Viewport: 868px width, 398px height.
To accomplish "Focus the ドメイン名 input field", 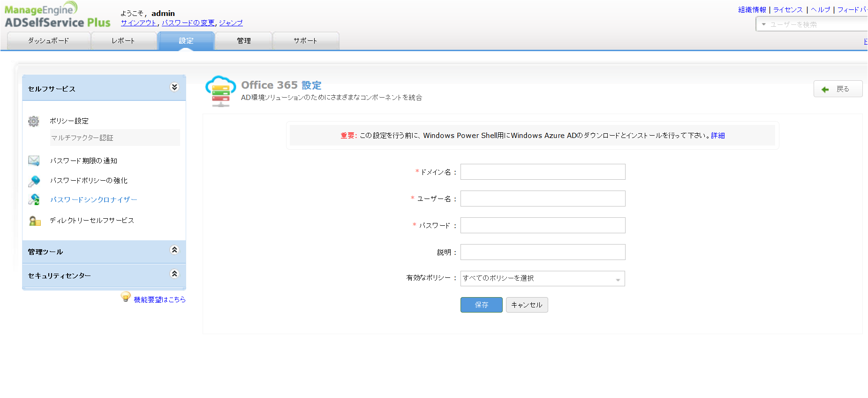I will coord(543,172).
